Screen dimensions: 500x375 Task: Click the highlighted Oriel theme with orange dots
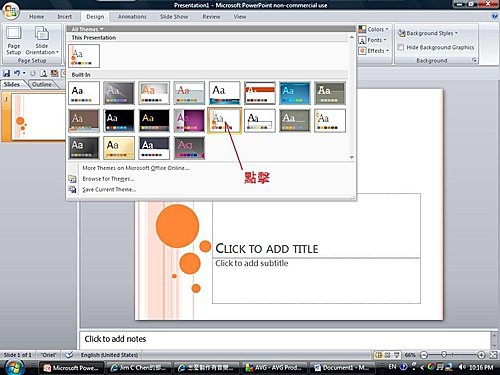pyautogui.click(x=224, y=120)
